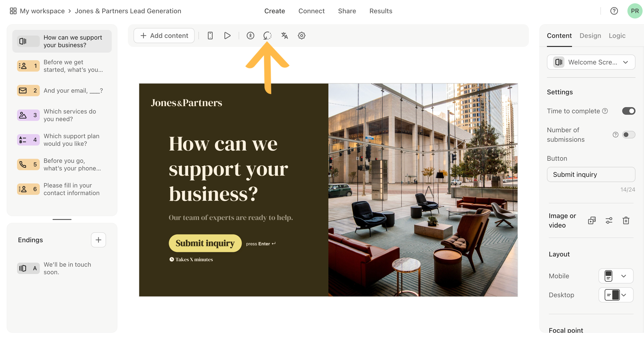Select 'Before we get started' question
The width and height of the screenshot is (644, 338).
coord(62,66)
